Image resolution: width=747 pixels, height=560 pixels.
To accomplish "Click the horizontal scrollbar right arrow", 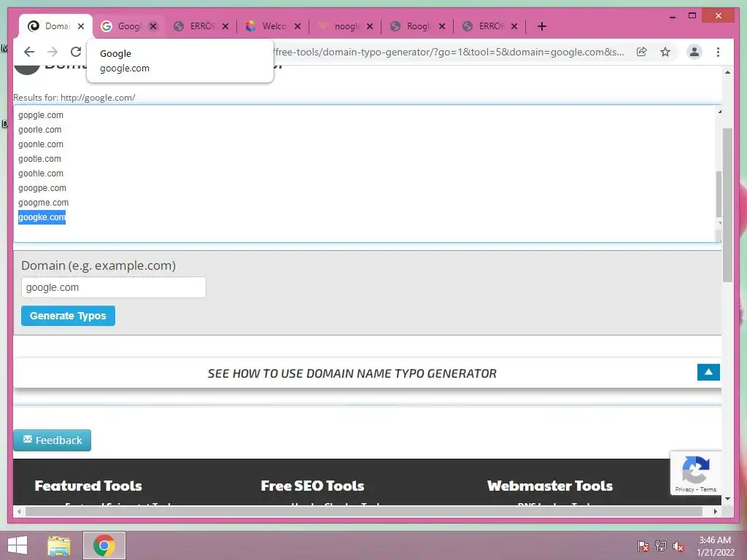I will point(715,511).
